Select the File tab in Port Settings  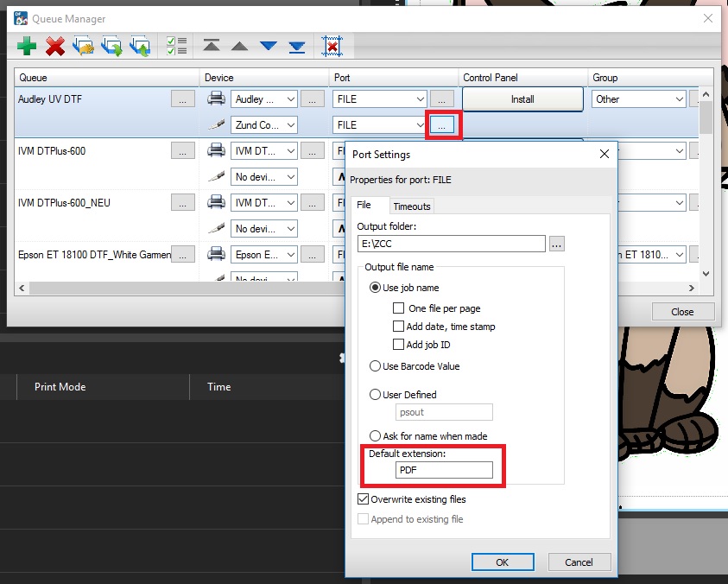click(x=364, y=205)
